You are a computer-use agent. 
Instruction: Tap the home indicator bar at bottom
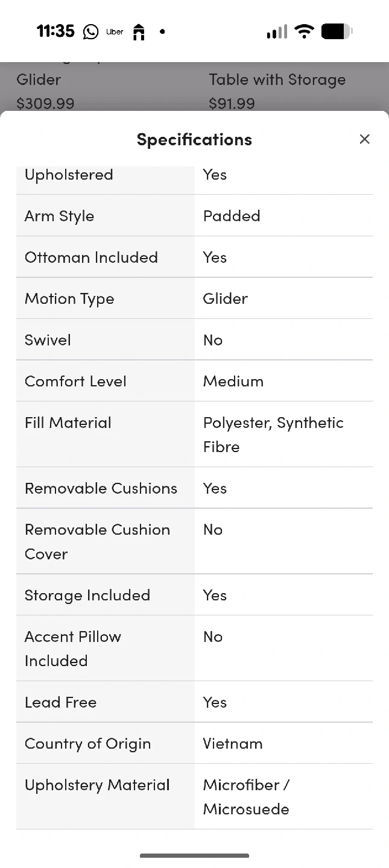click(x=194, y=855)
